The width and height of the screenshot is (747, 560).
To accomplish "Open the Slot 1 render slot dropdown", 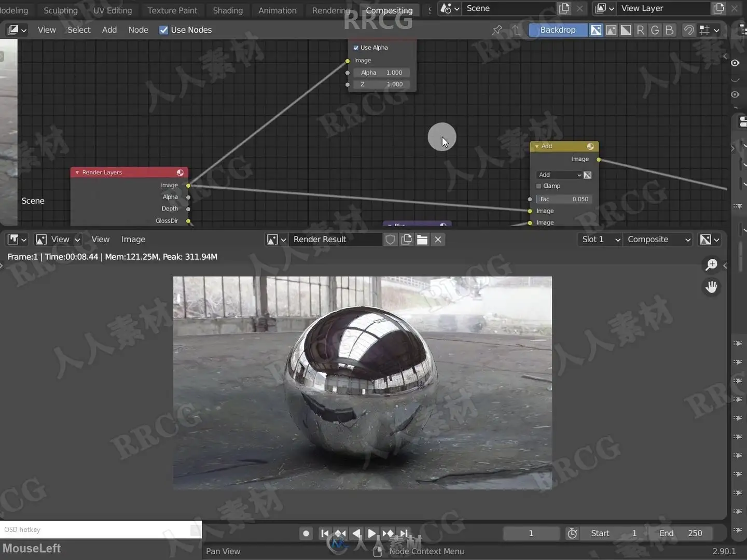I will tap(600, 240).
